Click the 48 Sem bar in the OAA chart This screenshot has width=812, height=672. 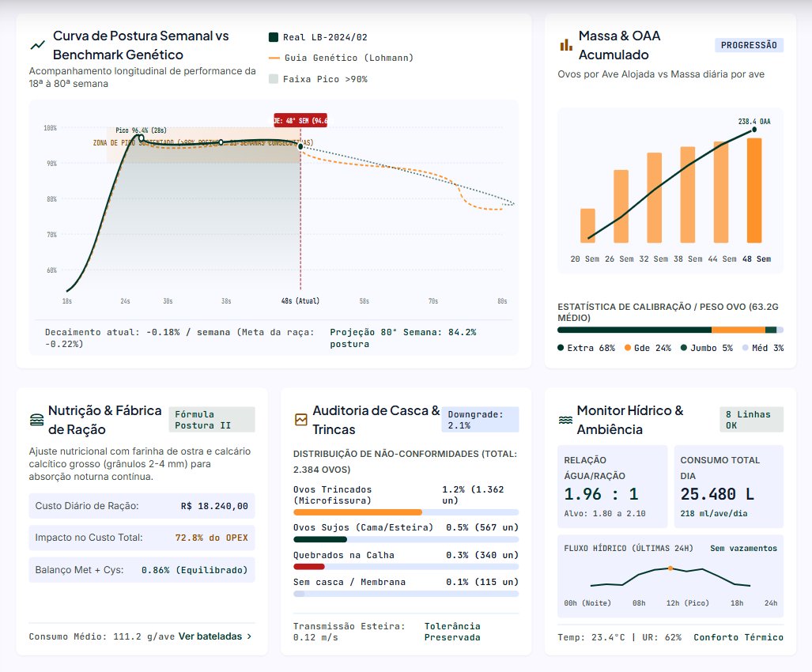(754, 191)
